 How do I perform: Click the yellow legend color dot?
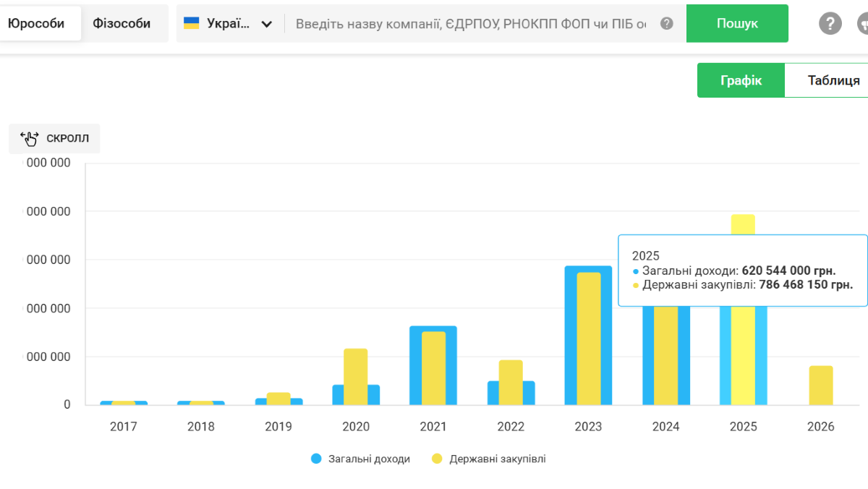point(437,459)
